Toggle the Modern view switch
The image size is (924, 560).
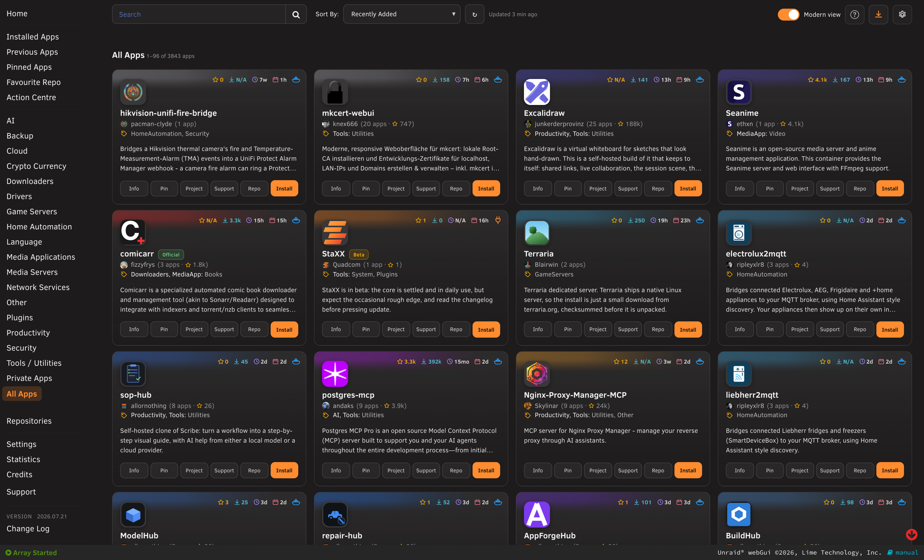coord(788,14)
